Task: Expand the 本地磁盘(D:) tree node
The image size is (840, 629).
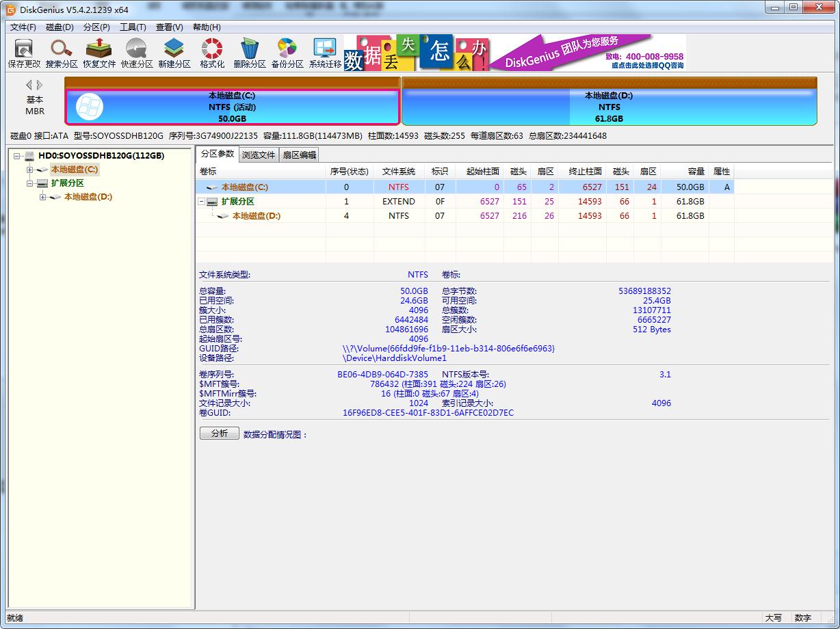Action: click(x=42, y=197)
